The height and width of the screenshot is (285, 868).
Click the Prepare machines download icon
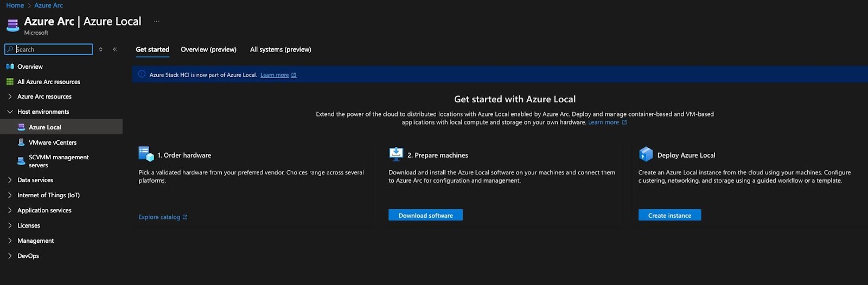tap(396, 154)
